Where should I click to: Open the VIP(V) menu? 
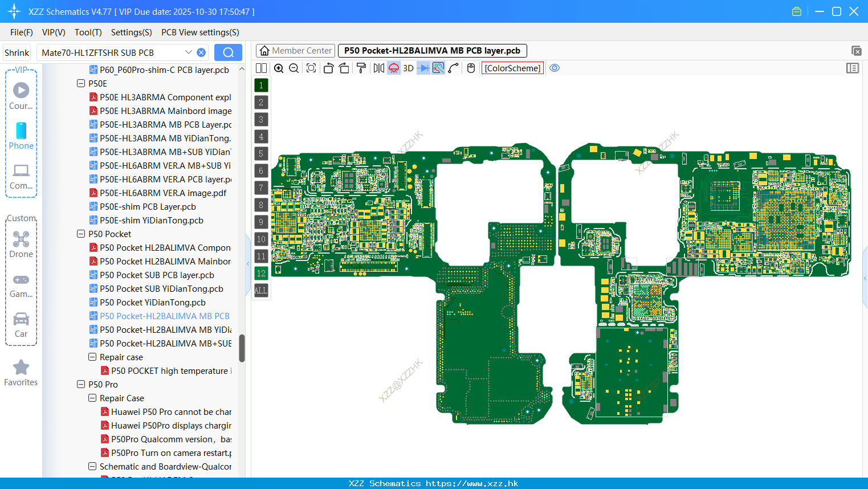pyautogui.click(x=54, y=32)
